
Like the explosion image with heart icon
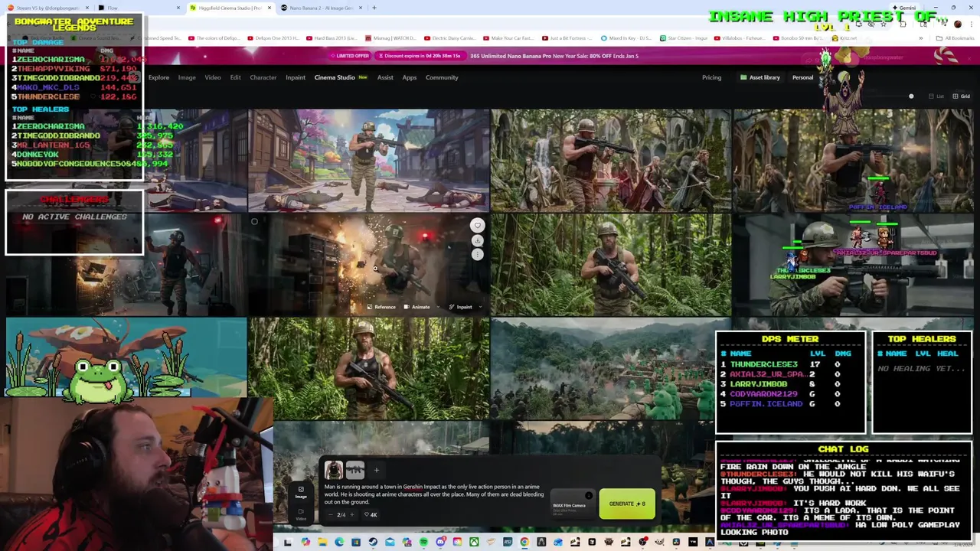click(477, 225)
